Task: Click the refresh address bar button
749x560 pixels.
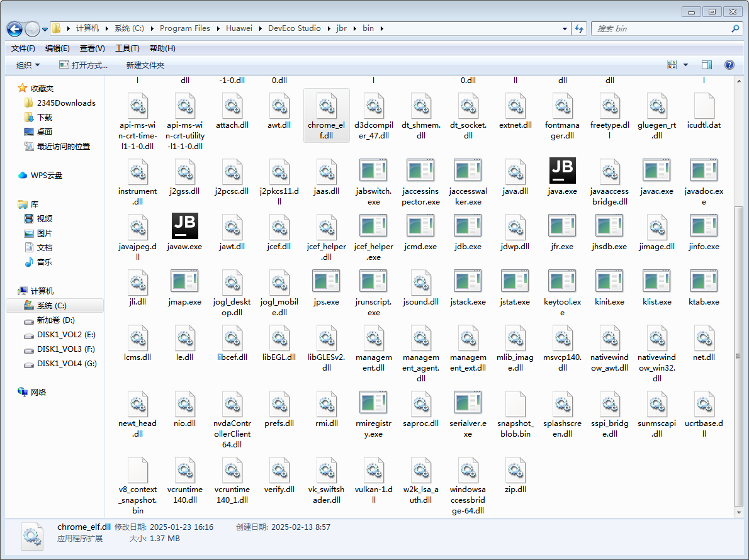Action: 579,29
